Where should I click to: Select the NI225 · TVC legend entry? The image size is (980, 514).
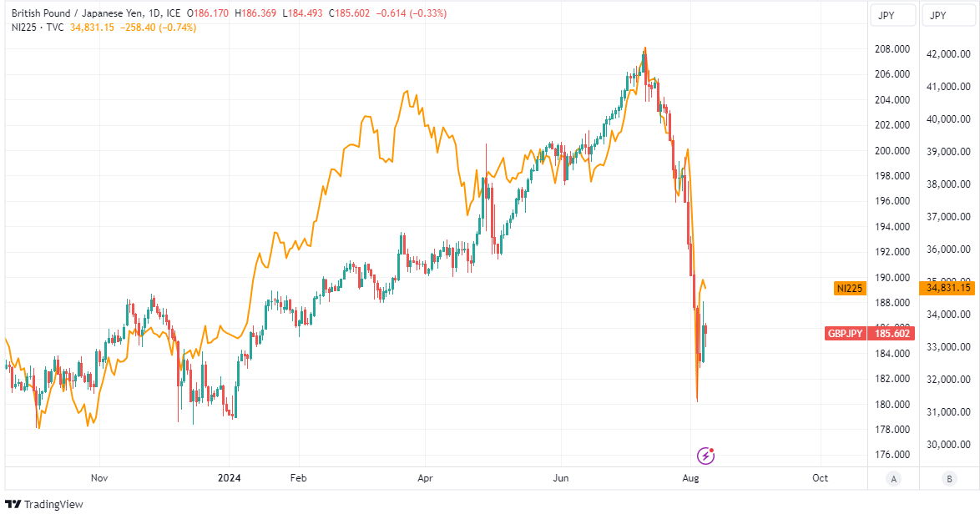click(38, 28)
